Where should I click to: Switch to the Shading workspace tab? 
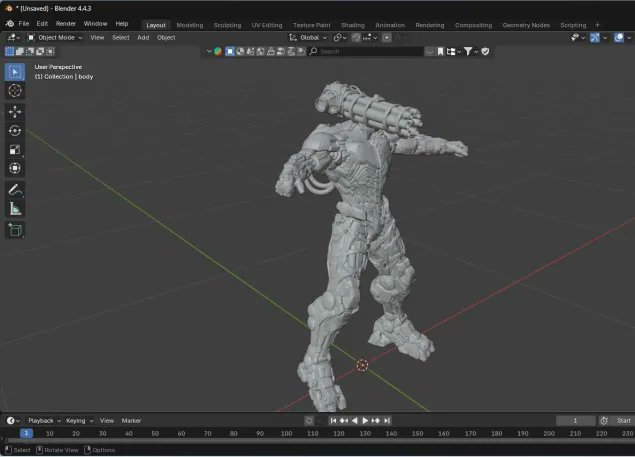pos(352,25)
